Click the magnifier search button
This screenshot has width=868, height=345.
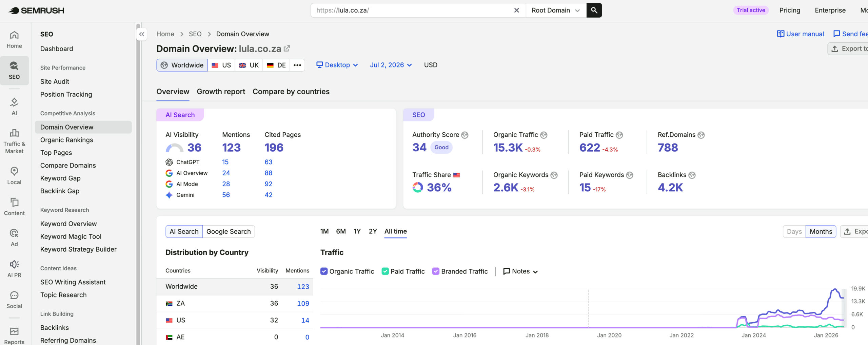coord(594,10)
